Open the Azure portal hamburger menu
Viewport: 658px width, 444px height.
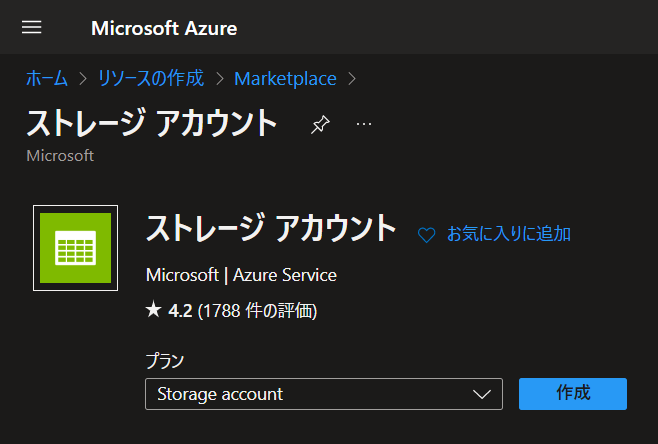31,27
